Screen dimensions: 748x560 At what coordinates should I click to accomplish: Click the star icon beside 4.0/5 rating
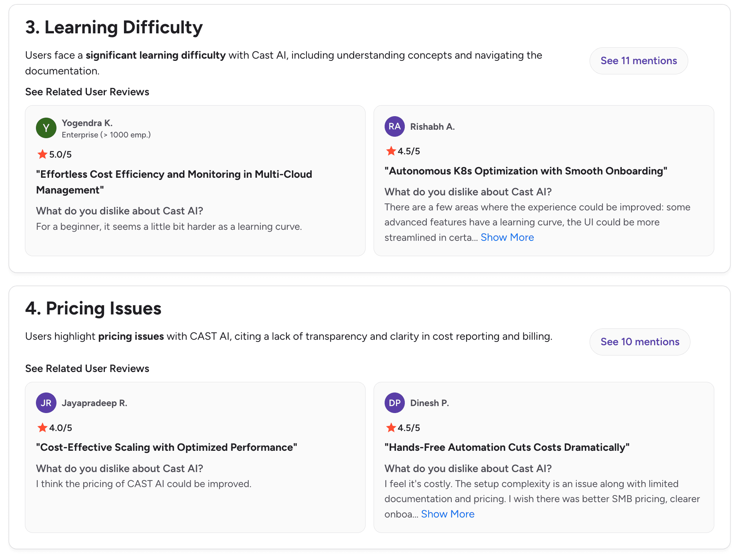(x=42, y=427)
